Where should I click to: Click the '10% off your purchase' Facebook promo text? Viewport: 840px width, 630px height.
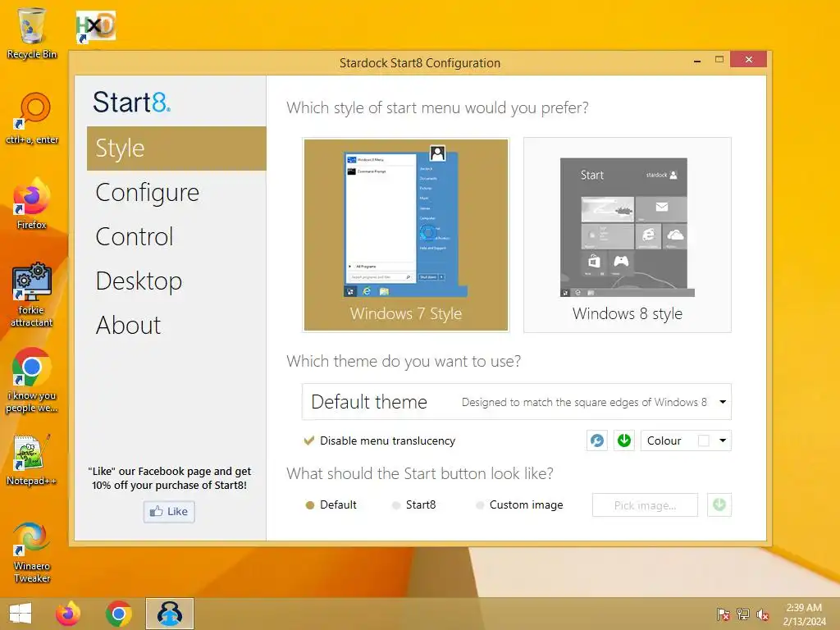point(169,486)
